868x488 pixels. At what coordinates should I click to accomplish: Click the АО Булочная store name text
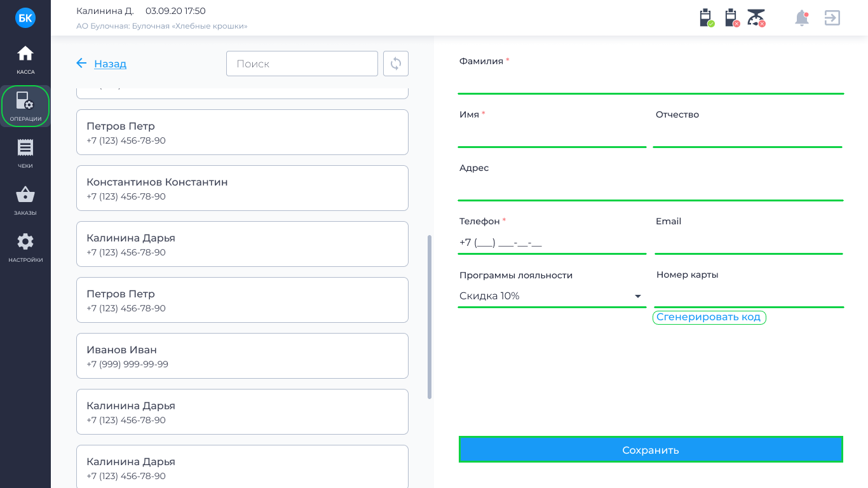pyautogui.click(x=162, y=26)
